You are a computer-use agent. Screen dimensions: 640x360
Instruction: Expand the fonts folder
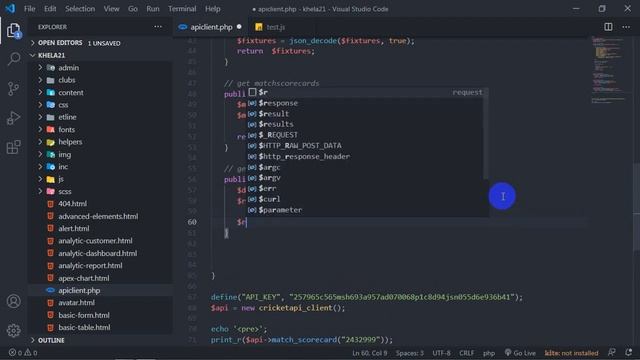pyautogui.click(x=100, y=129)
